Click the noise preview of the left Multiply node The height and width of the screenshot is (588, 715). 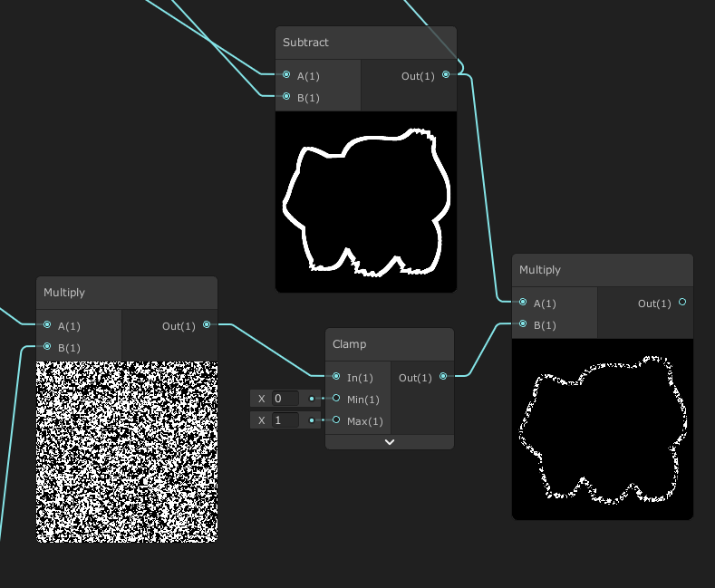127,452
